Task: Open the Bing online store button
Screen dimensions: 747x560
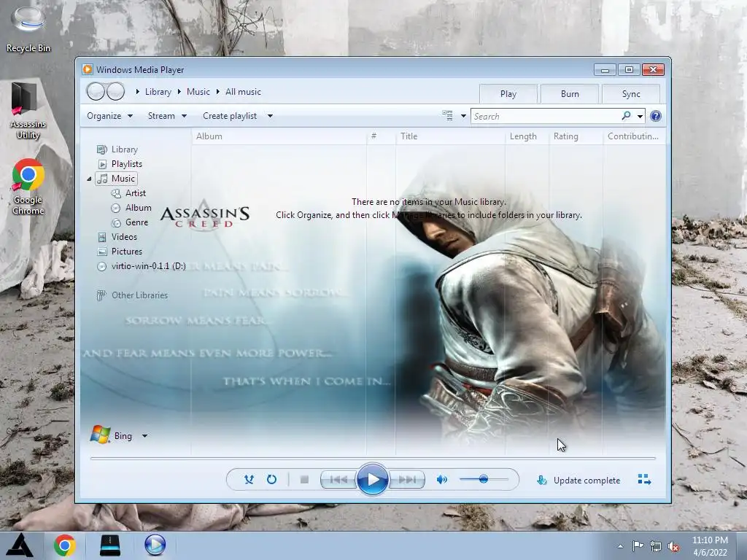Action: pyautogui.click(x=112, y=435)
